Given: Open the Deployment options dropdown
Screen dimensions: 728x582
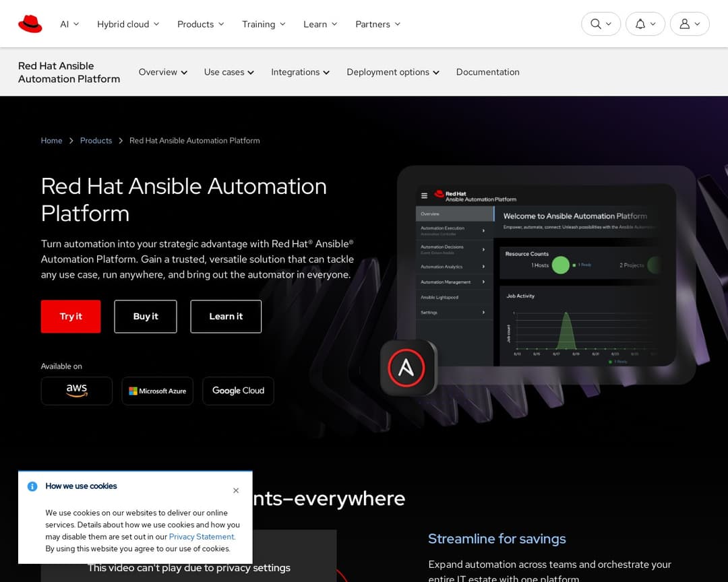Looking at the screenshot, I should click(x=392, y=72).
